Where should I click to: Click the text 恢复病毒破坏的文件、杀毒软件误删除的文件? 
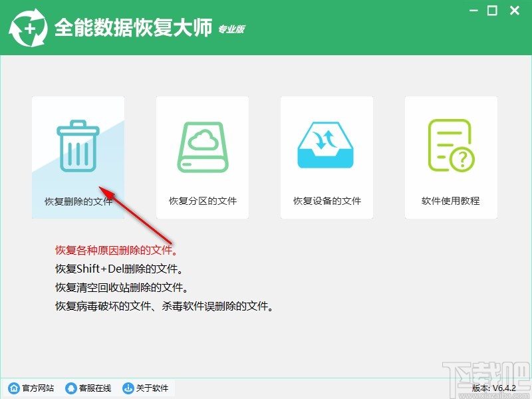(x=164, y=307)
